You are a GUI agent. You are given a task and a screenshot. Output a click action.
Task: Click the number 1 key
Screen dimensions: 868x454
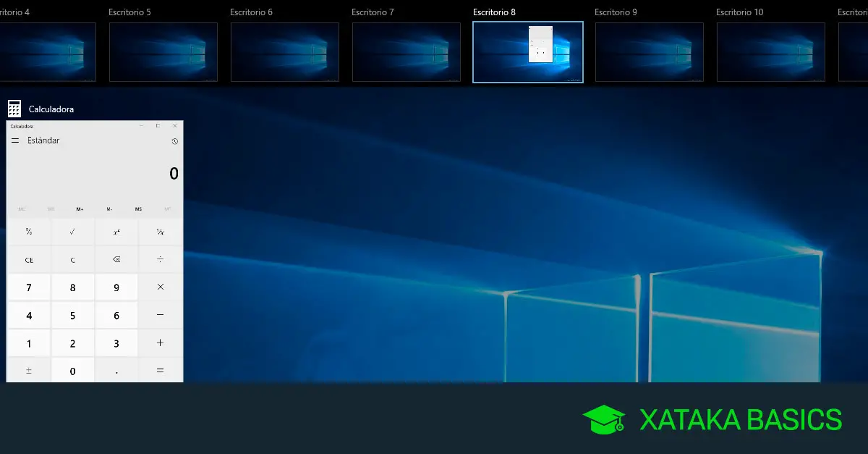[x=29, y=343]
